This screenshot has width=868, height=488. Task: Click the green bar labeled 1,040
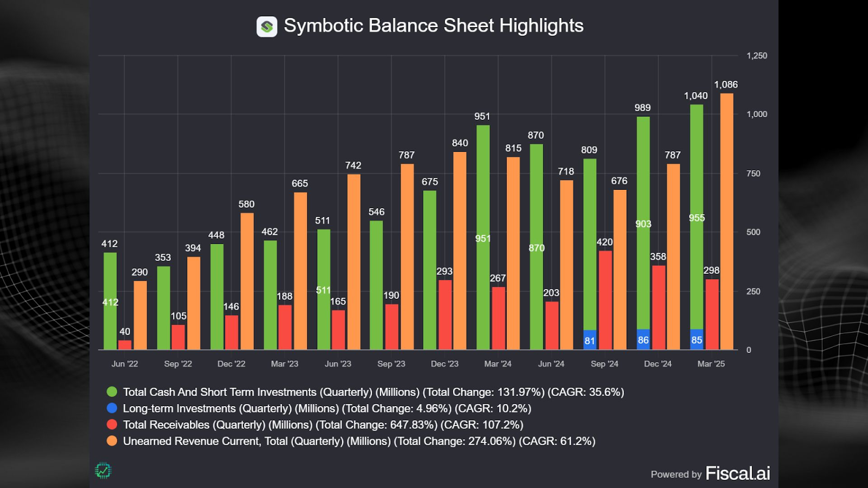[x=697, y=217]
